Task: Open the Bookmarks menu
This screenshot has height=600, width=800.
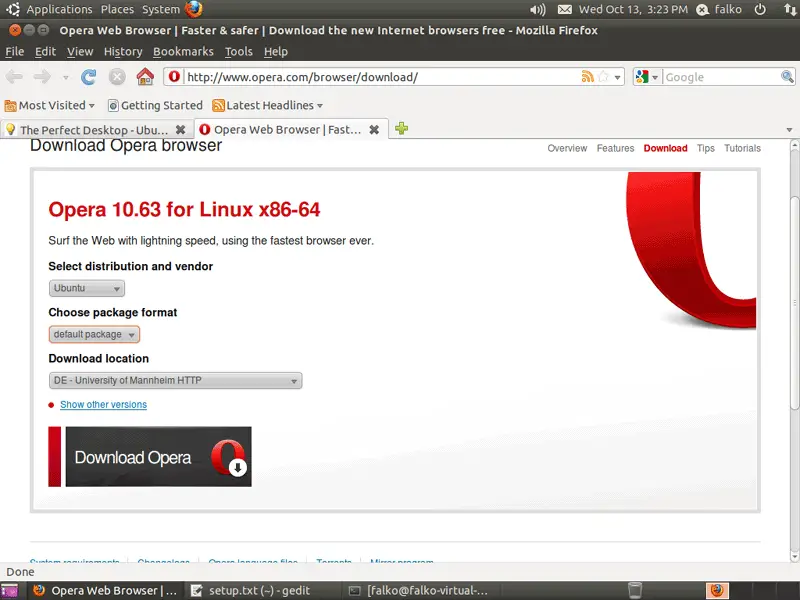Action: 183,52
